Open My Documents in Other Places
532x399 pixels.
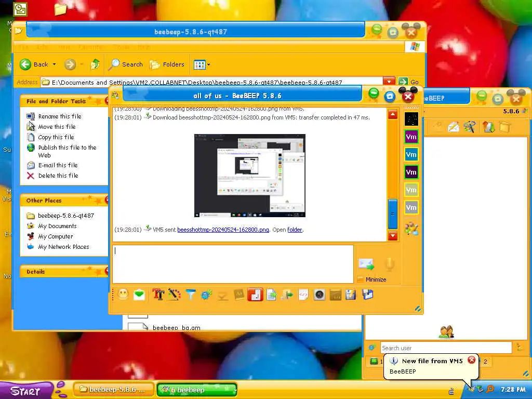(57, 226)
